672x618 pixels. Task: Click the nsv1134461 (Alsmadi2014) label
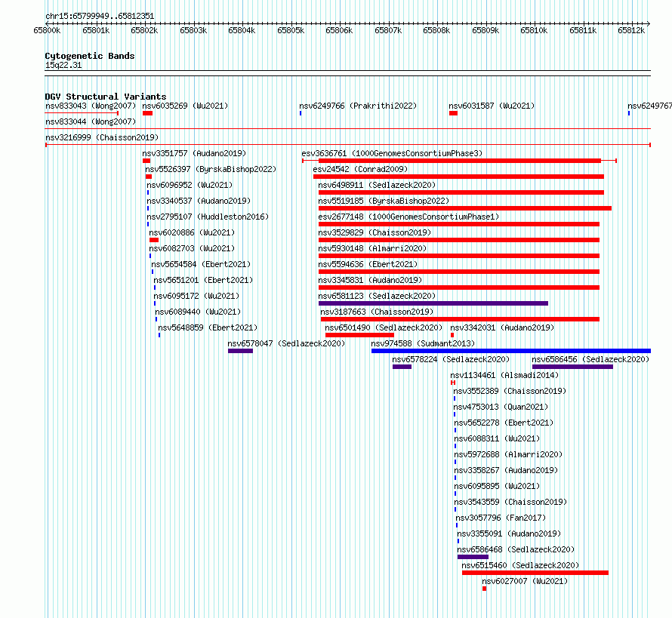pyautogui.click(x=504, y=375)
